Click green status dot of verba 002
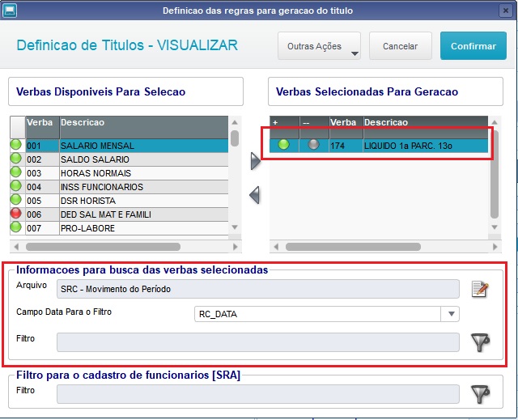The height and width of the screenshot is (420, 518). click(16, 159)
